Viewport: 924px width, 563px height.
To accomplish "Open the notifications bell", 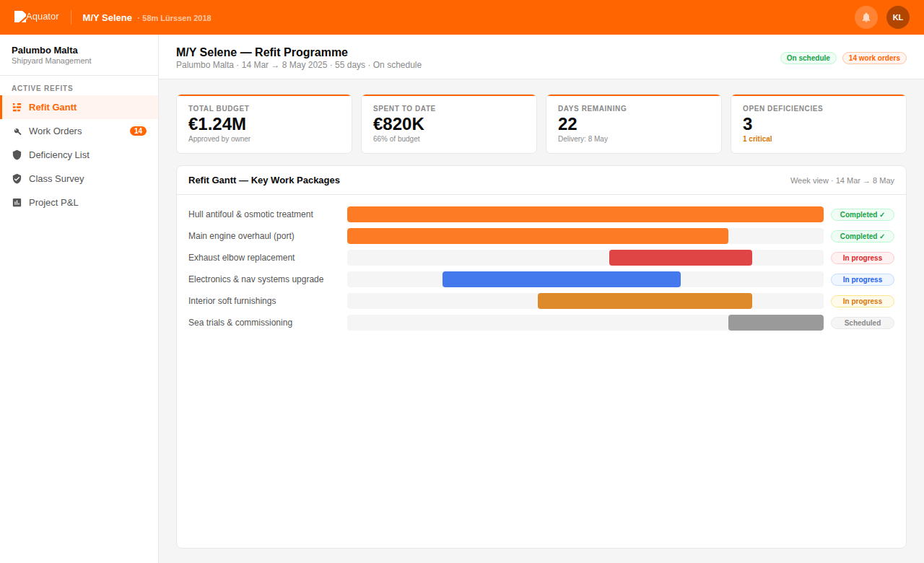I will point(866,17).
